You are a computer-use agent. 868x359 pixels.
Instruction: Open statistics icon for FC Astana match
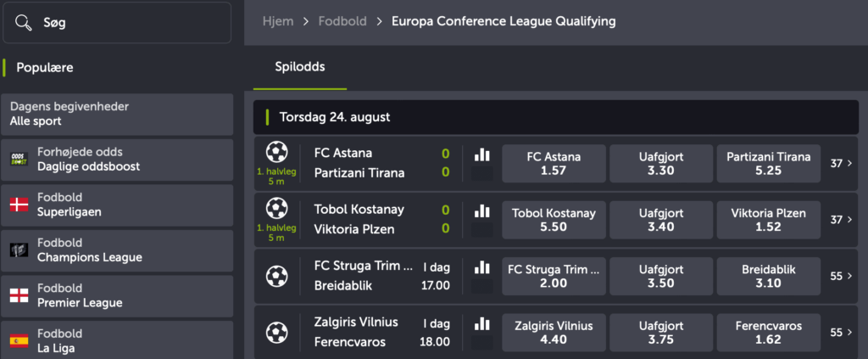coord(482,154)
